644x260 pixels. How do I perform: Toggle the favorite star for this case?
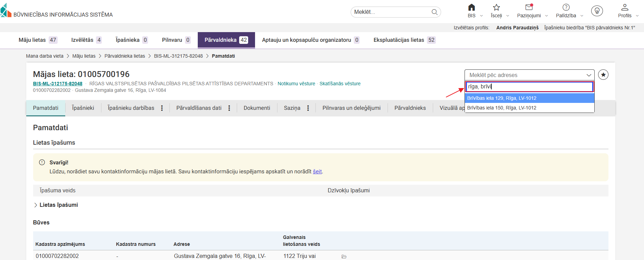[x=603, y=75]
